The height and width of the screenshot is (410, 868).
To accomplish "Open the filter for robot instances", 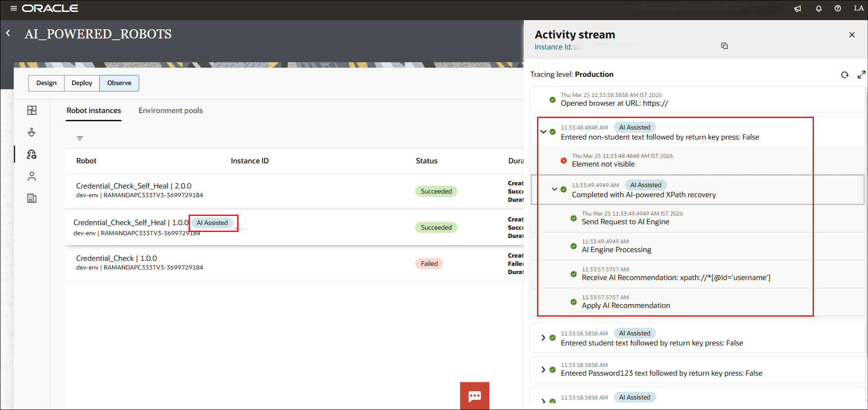I will [x=80, y=139].
